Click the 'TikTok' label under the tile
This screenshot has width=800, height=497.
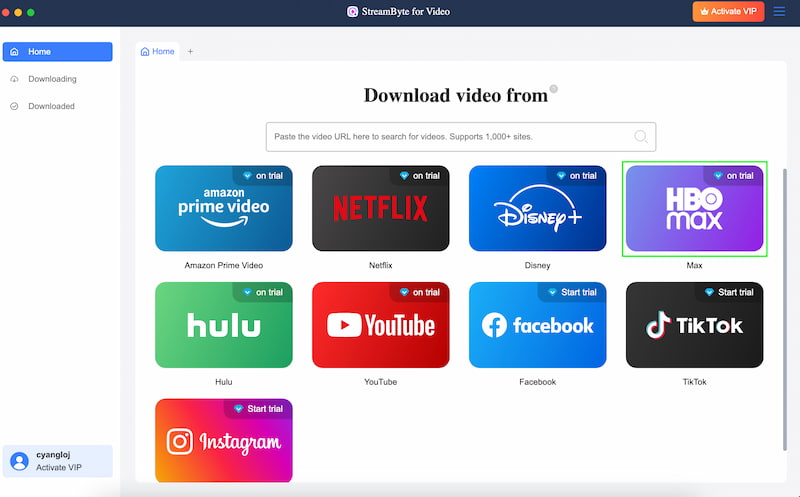(694, 382)
